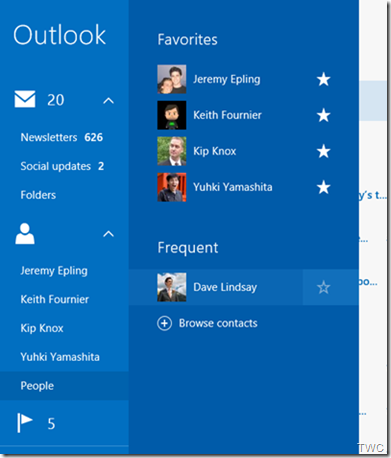
Task: Select Keith Fournier in the sidebar list
Action: click(x=55, y=299)
